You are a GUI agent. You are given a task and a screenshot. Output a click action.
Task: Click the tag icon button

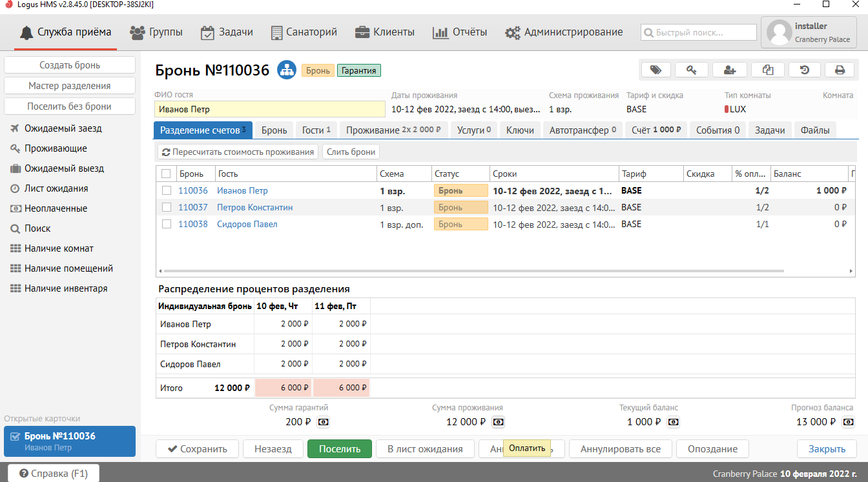coord(656,70)
